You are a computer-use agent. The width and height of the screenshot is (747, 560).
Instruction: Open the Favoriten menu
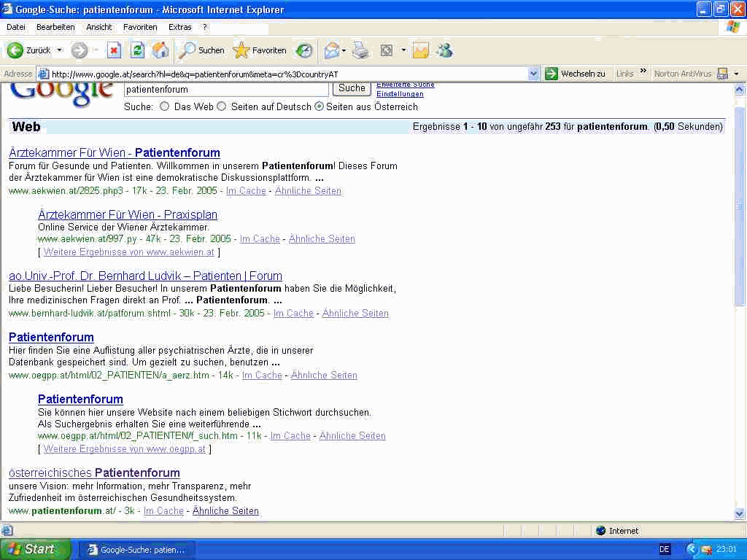140,27
